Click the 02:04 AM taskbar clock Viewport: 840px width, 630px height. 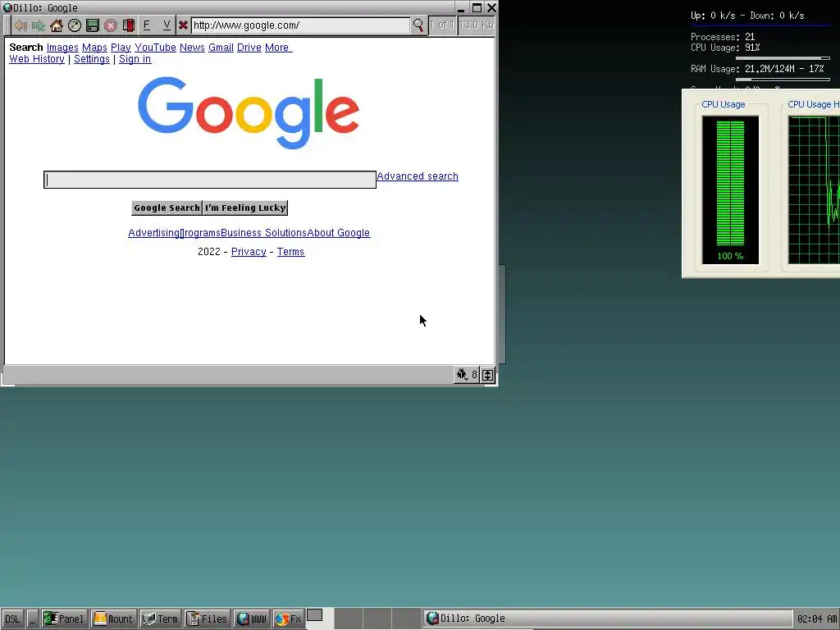[x=817, y=619]
